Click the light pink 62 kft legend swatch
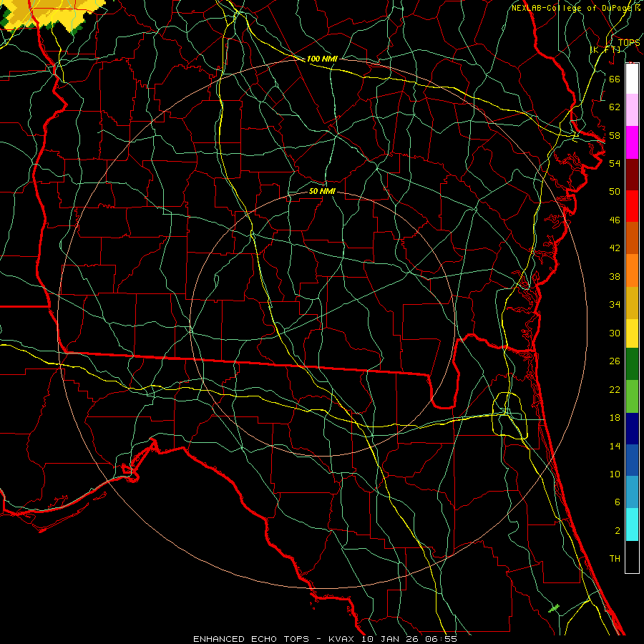The height and width of the screenshot is (644, 644). 632,110
